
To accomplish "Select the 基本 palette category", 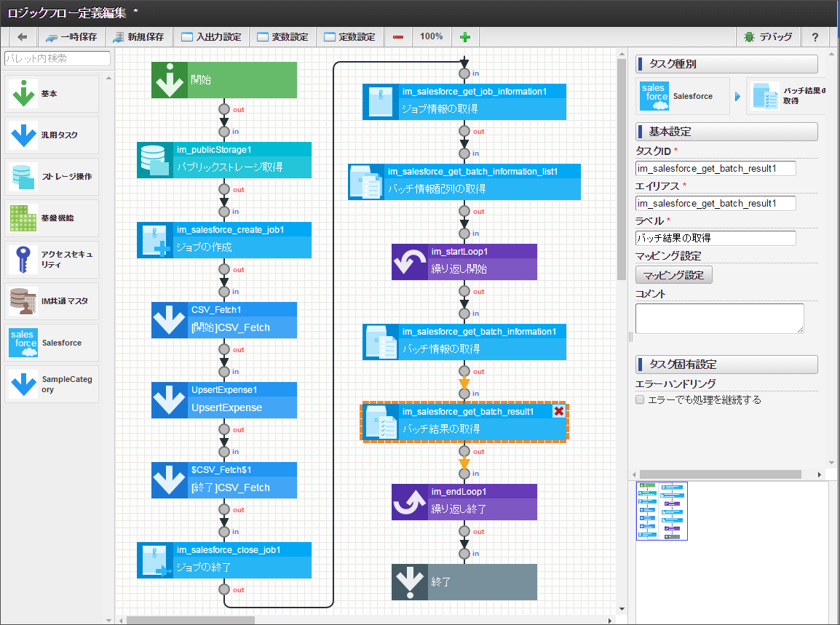I will point(52,94).
